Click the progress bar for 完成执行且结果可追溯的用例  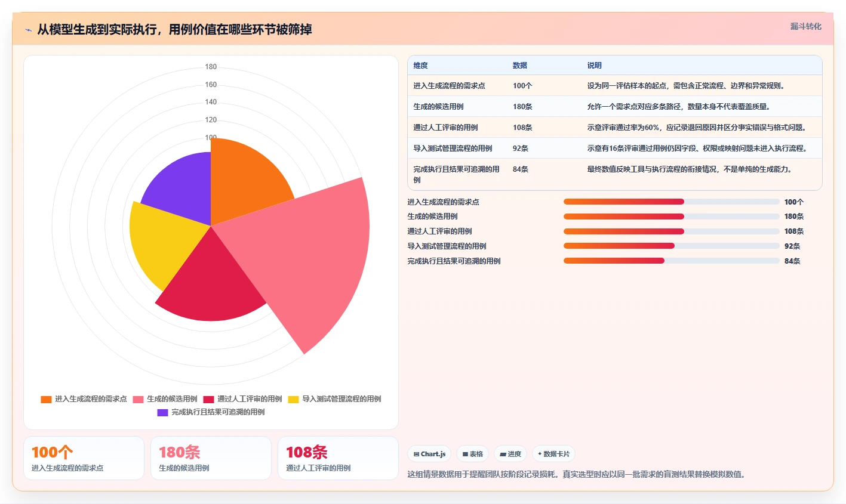click(x=672, y=261)
